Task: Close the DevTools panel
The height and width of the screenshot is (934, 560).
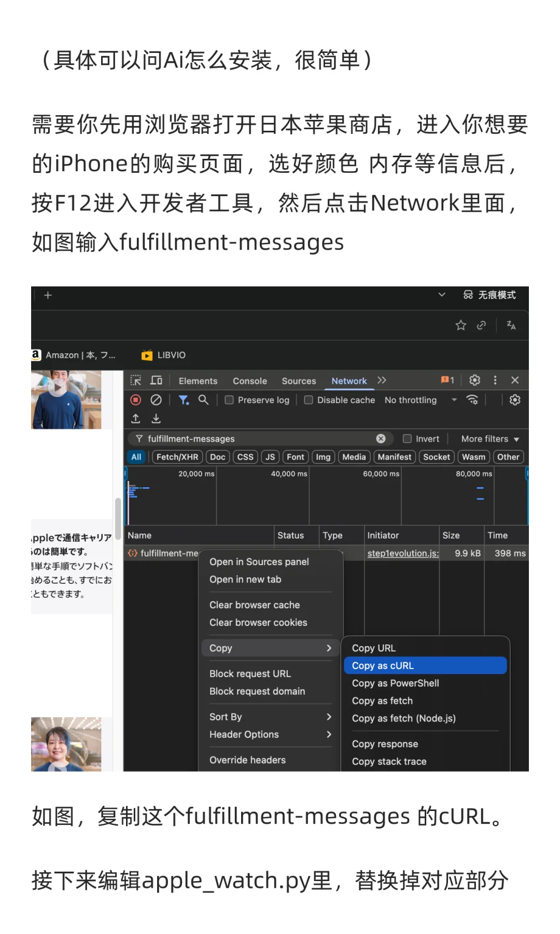Action: [x=515, y=380]
